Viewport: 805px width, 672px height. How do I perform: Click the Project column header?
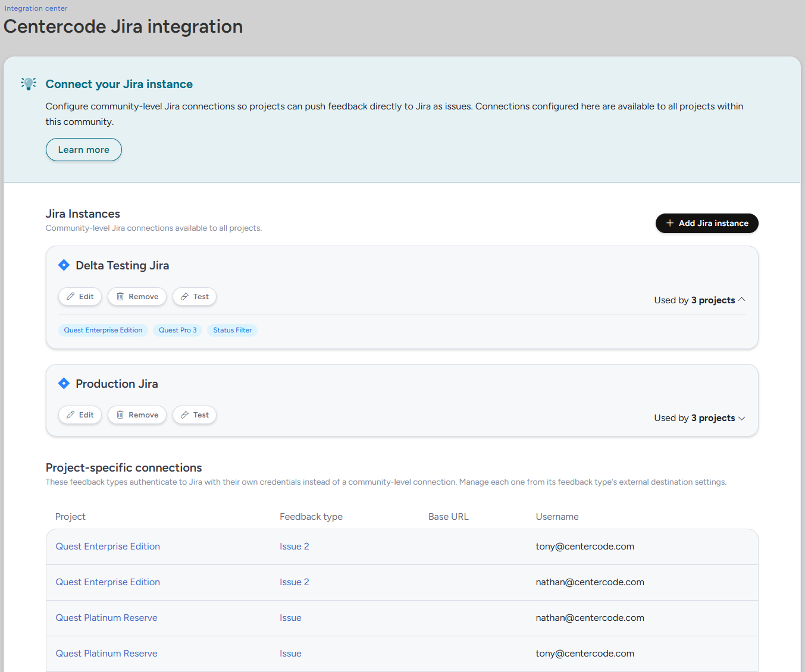(70, 517)
